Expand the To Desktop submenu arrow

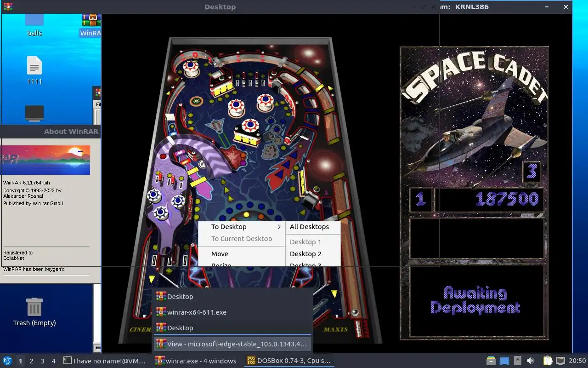coord(279,227)
